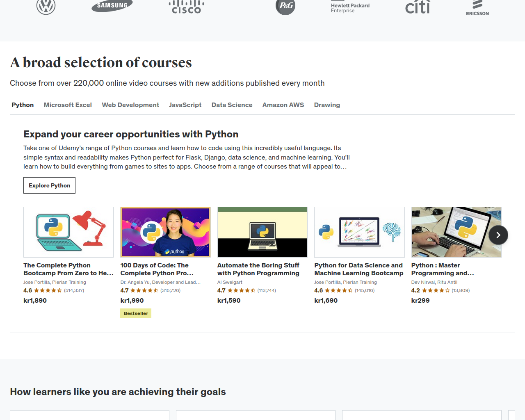Screen dimensions: 525x420
Task: Click the Cisco logo
Action: [x=187, y=7]
